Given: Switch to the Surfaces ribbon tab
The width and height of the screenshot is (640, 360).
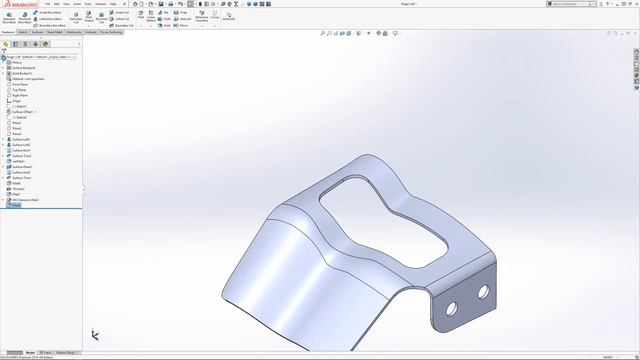Looking at the screenshot, I should click(37, 32).
